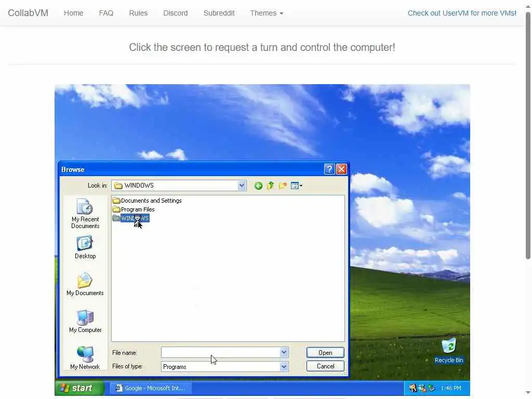Viewport: 532px width, 399px height.
Task: Click the taskbar clock showing 1:46 PM
Action: [x=450, y=388]
